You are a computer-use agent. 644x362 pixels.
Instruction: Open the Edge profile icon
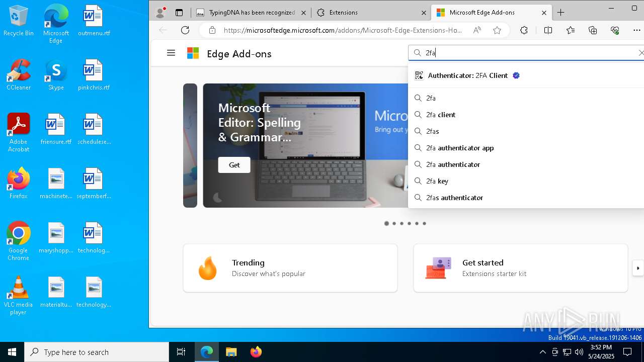[x=160, y=13]
